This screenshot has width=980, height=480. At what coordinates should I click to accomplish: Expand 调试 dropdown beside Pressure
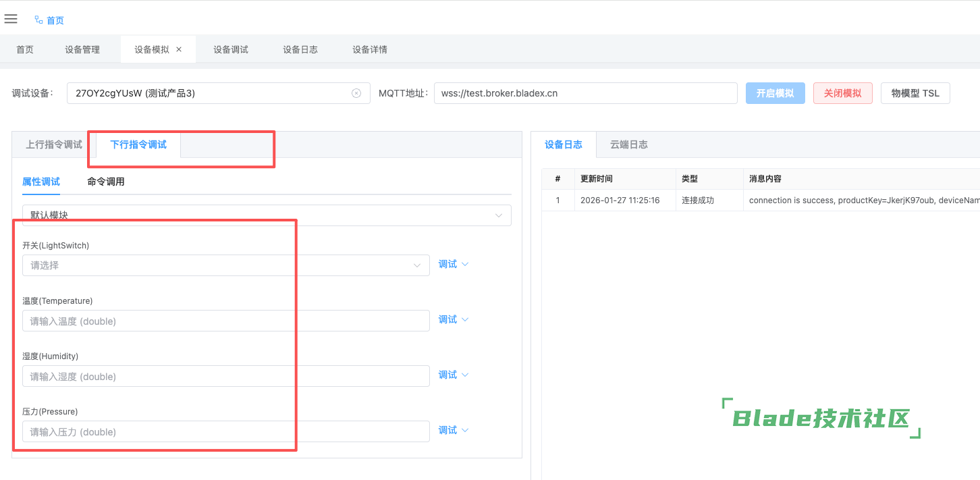point(453,430)
